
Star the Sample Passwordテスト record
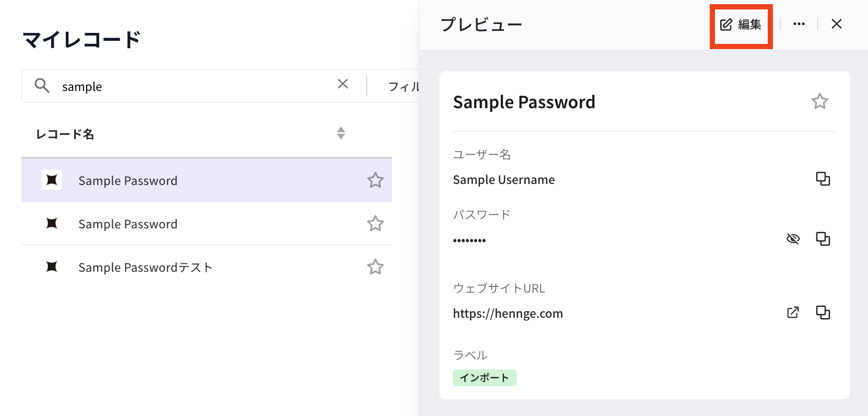click(375, 267)
